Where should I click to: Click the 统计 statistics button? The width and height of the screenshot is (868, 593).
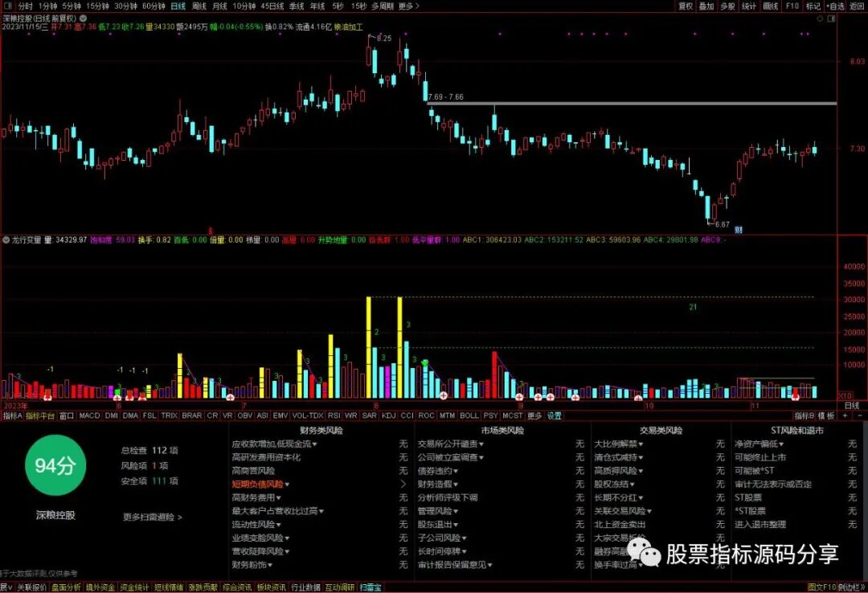[749, 6]
